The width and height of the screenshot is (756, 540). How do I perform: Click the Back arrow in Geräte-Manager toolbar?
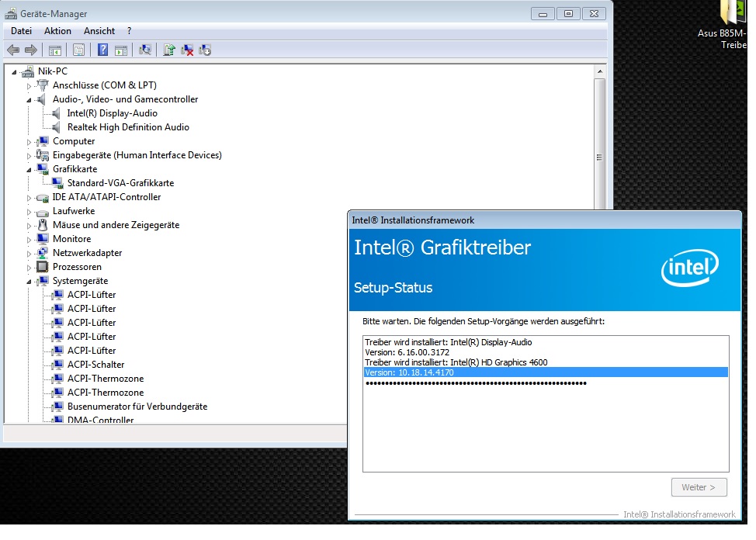13,50
